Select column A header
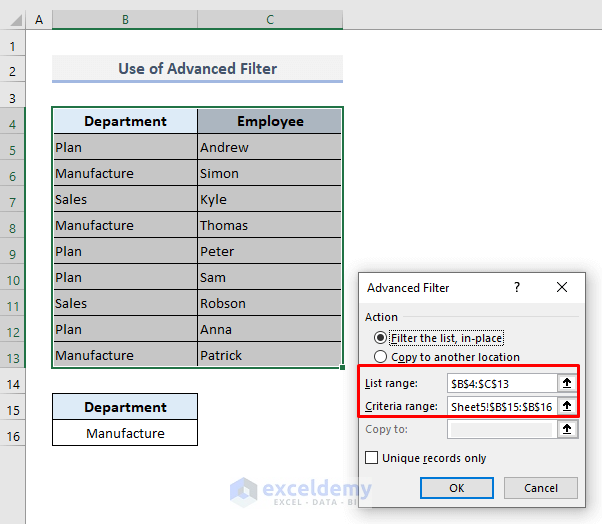The image size is (602, 524). tap(39, 20)
